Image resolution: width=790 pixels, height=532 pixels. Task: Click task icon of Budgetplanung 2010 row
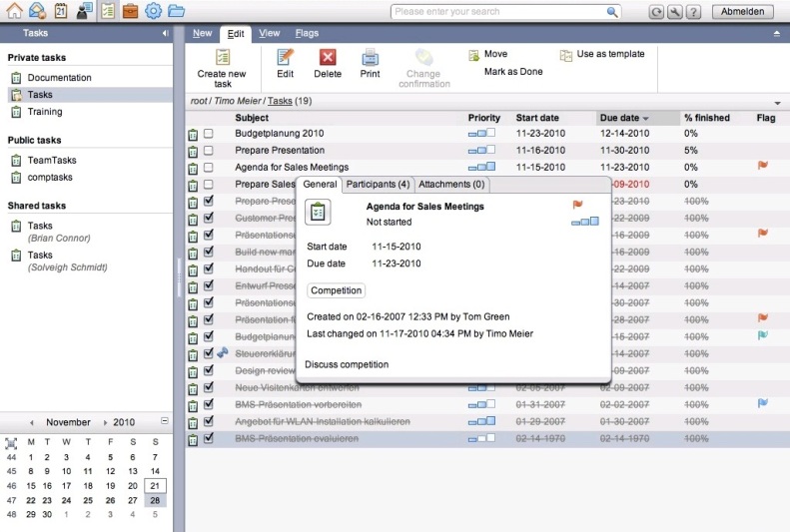pyautogui.click(x=193, y=135)
